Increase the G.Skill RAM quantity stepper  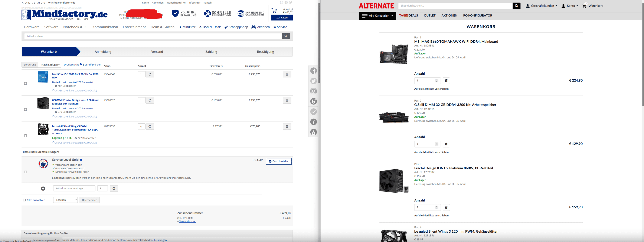[437, 143]
